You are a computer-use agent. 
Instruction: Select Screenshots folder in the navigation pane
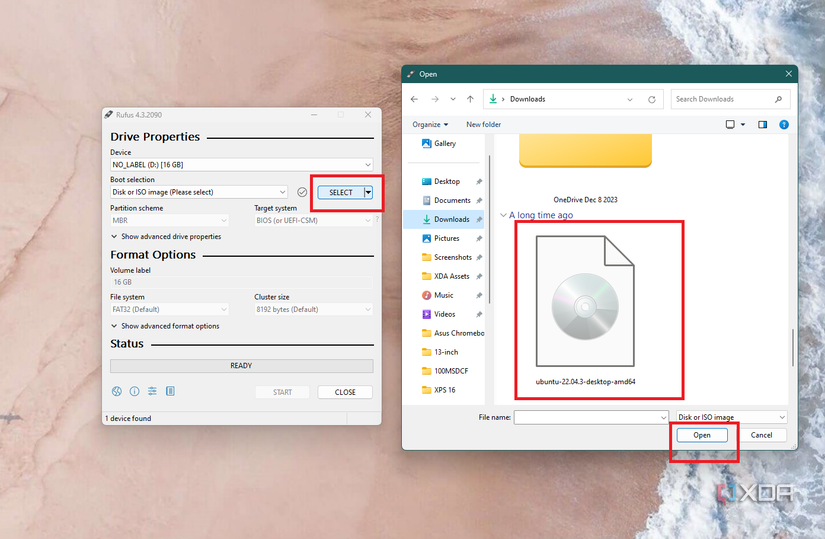tap(444, 257)
